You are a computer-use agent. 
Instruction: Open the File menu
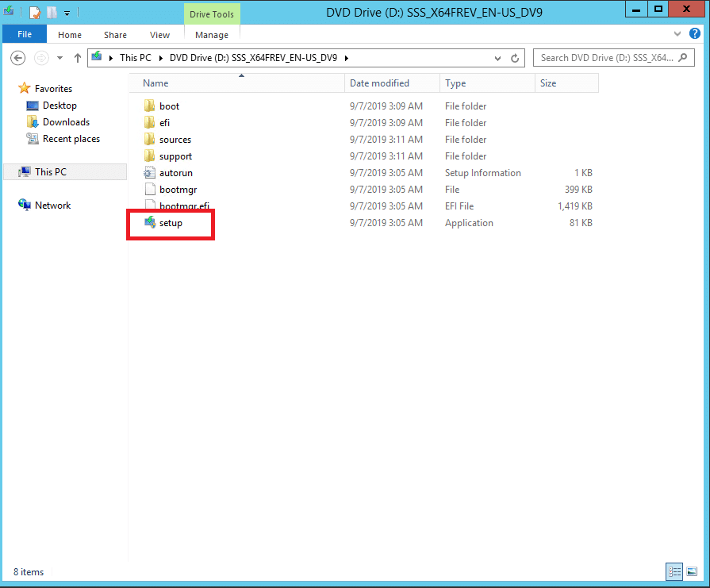(x=25, y=35)
